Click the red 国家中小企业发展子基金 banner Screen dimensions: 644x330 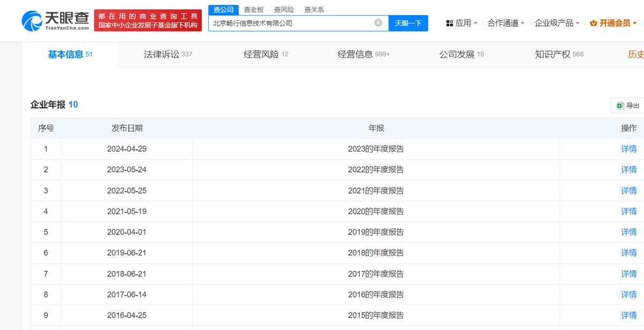[x=148, y=20]
